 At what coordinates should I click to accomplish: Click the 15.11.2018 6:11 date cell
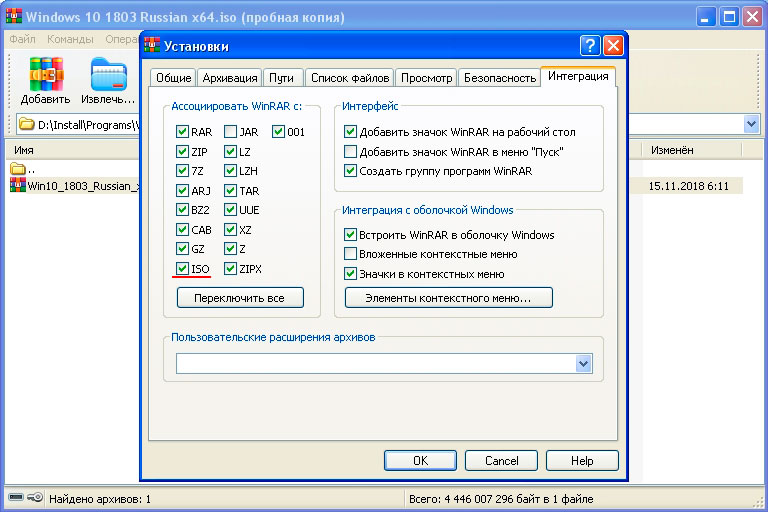coord(689,186)
